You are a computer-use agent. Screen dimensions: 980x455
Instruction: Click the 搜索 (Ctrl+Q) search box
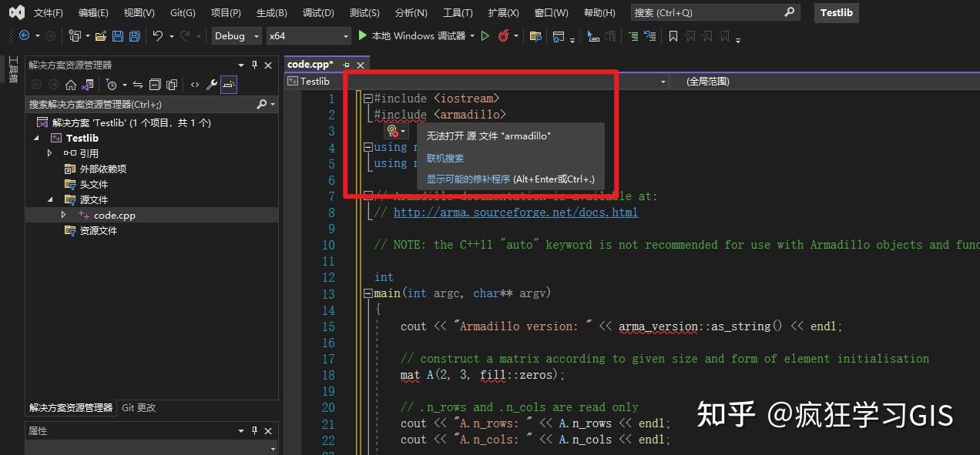click(715, 12)
